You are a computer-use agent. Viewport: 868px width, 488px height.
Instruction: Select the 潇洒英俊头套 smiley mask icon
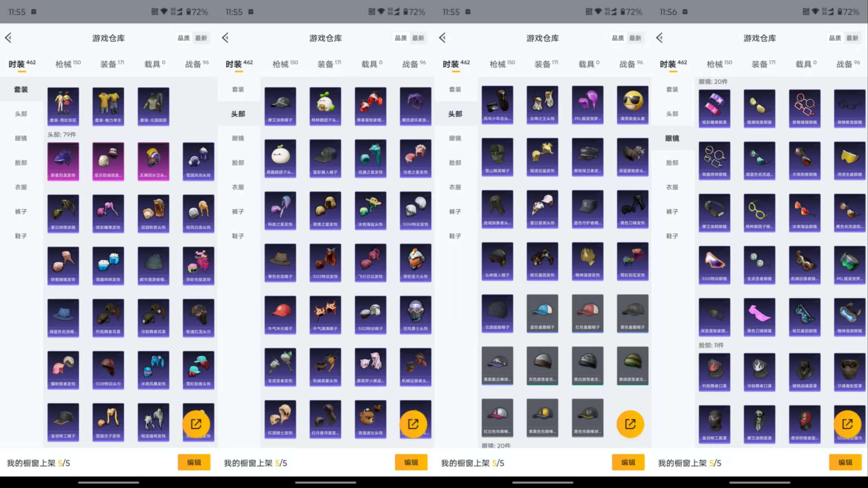pyautogui.click(x=632, y=105)
